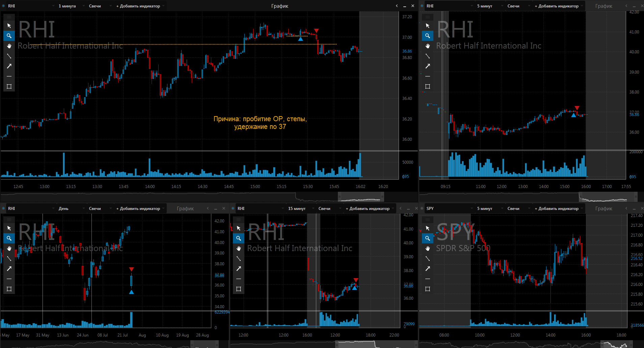644x348 pixels.
Task: Activate magnifier tool in RHI 5-minute chart
Action: (x=428, y=36)
